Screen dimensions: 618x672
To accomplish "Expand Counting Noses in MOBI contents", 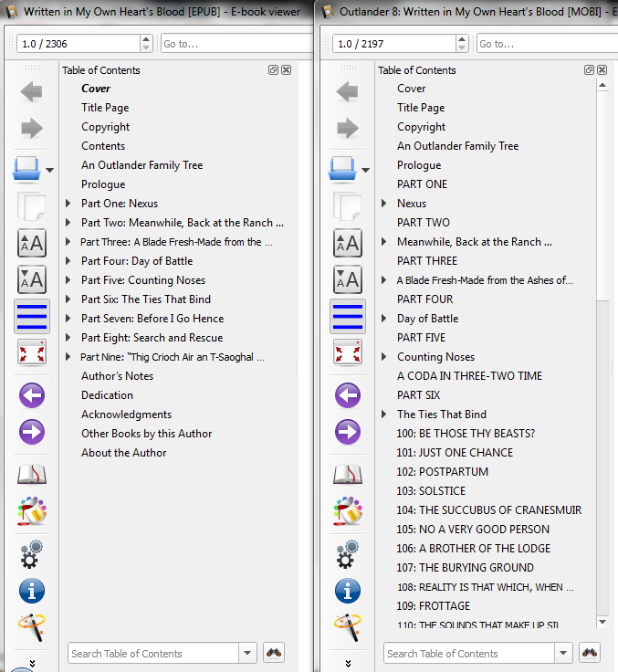I will (x=384, y=357).
